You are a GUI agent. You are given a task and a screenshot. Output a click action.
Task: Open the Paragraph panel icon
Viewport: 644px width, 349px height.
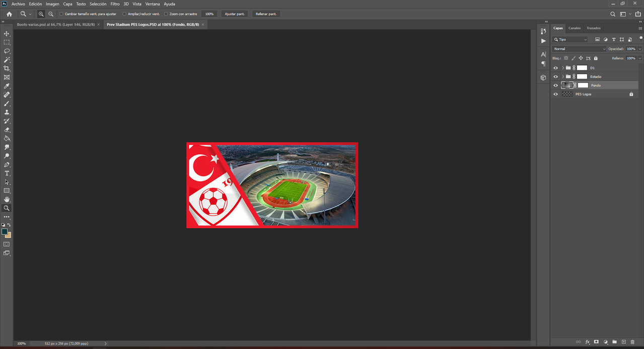[x=543, y=64]
